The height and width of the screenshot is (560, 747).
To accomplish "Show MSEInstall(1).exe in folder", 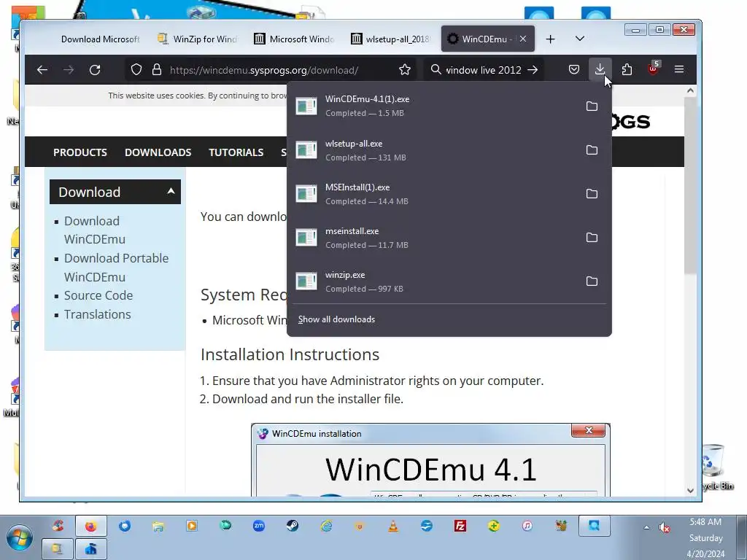I will point(592,194).
